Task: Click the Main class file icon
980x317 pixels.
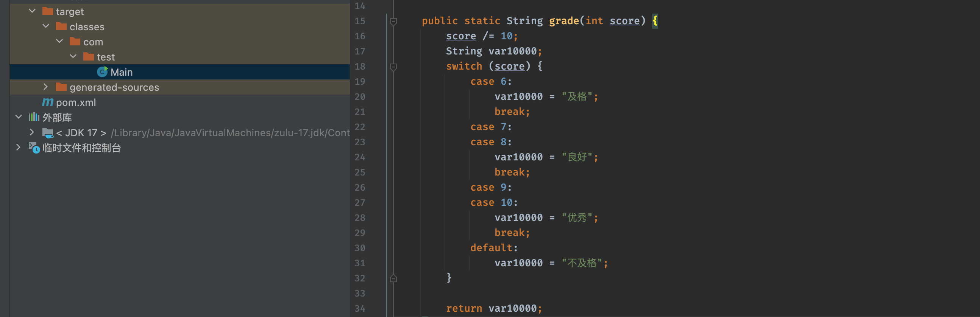Action: coord(102,71)
